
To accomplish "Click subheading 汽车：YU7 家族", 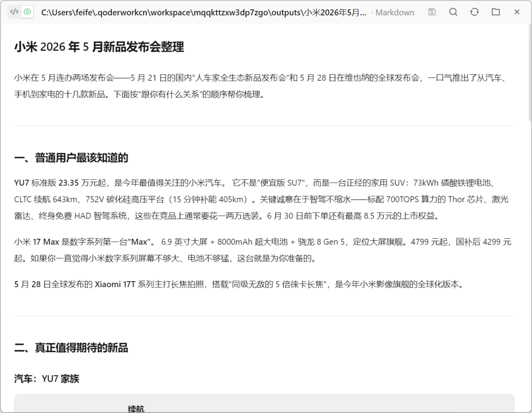I will point(47,379).
